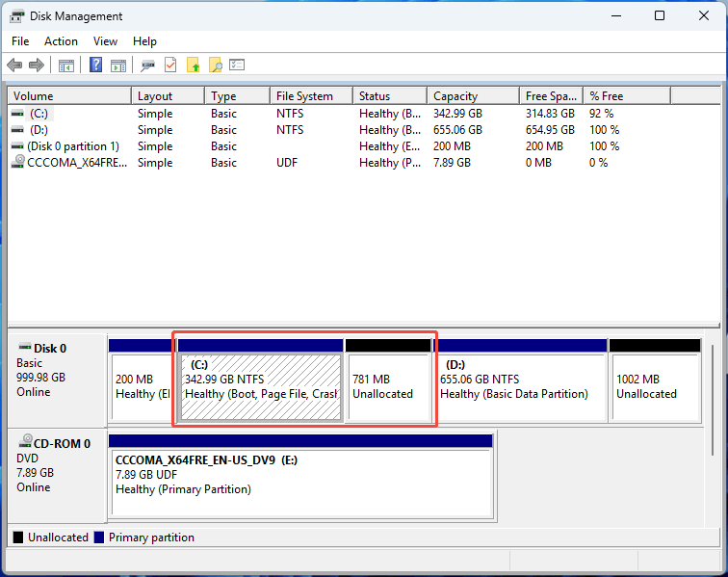
Task: Click the 342.99 GB capacity cell
Action: click(x=457, y=114)
